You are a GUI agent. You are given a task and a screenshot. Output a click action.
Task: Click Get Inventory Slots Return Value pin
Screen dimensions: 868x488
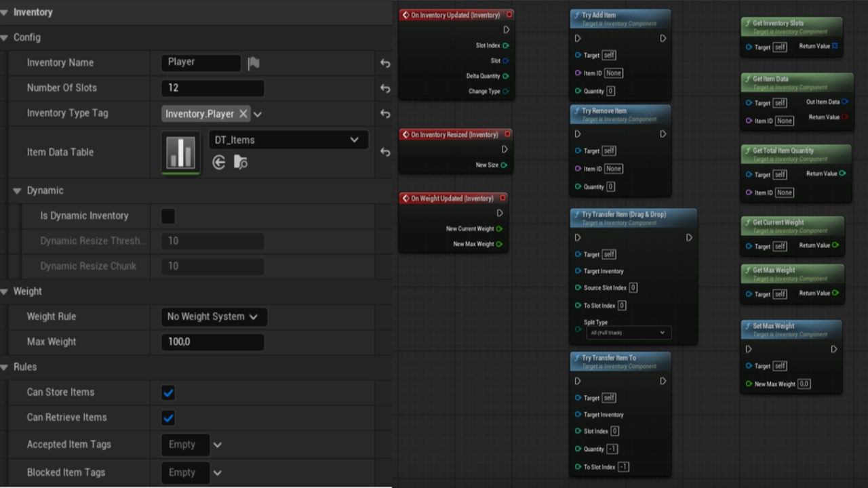point(835,46)
